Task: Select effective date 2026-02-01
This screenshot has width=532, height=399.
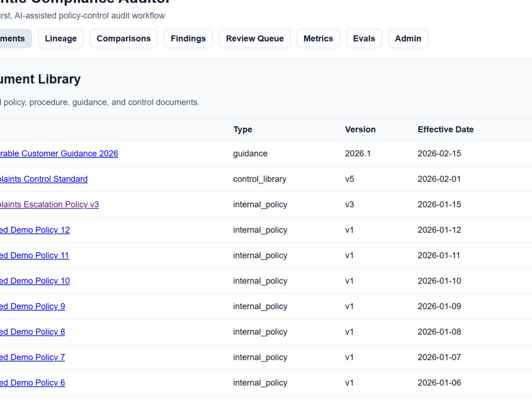Action: [439, 179]
